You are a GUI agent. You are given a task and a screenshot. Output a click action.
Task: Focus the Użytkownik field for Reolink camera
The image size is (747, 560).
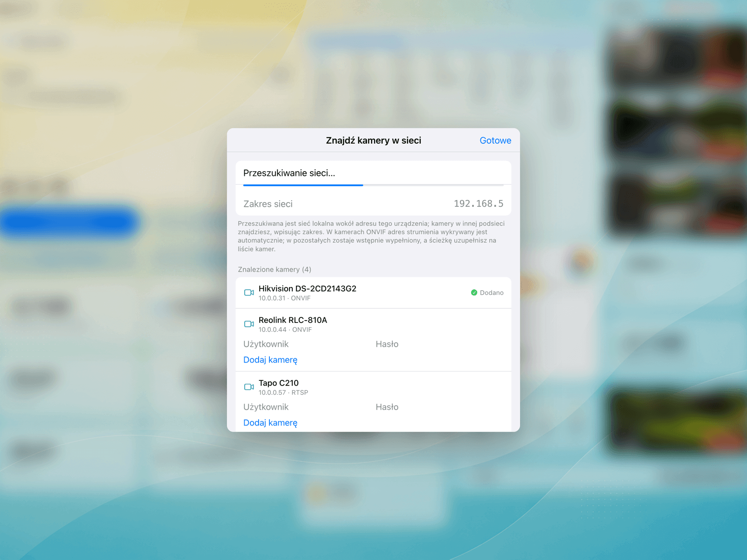306,344
